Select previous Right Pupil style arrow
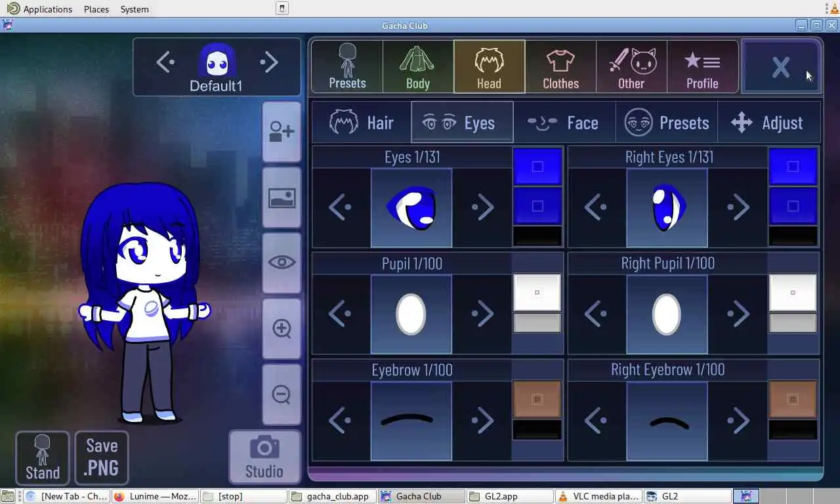 click(596, 314)
